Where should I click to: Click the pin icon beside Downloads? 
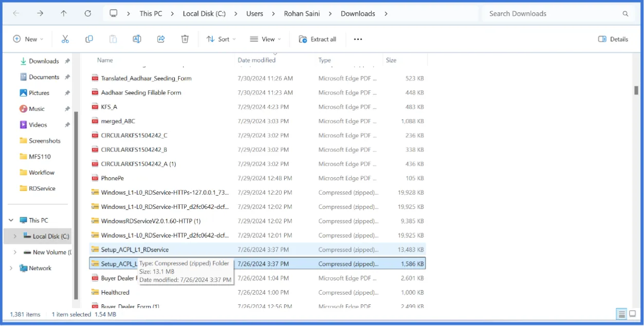pyautogui.click(x=67, y=61)
